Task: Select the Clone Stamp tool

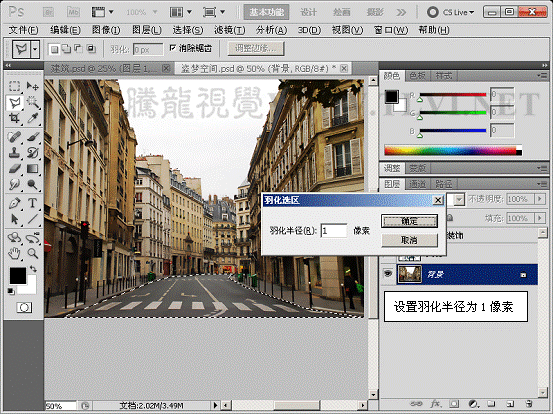Action: (14, 152)
